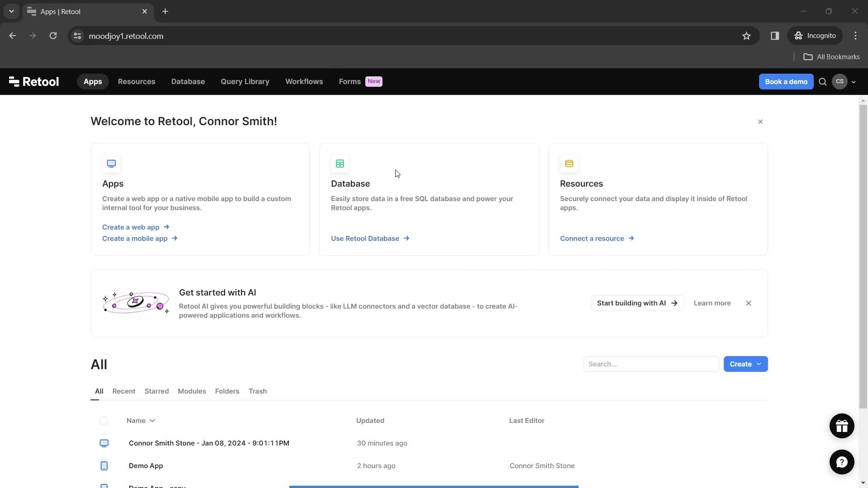This screenshot has width=868, height=488.
Task: Click the gift box floating icon
Action: click(x=841, y=425)
